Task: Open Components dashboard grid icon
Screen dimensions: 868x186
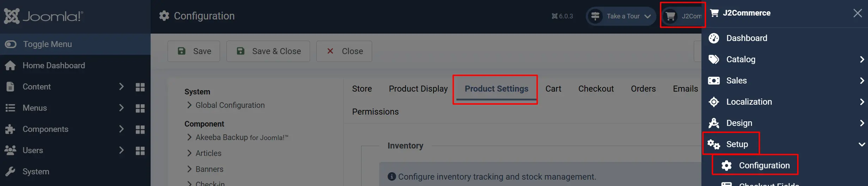Action: point(140,129)
